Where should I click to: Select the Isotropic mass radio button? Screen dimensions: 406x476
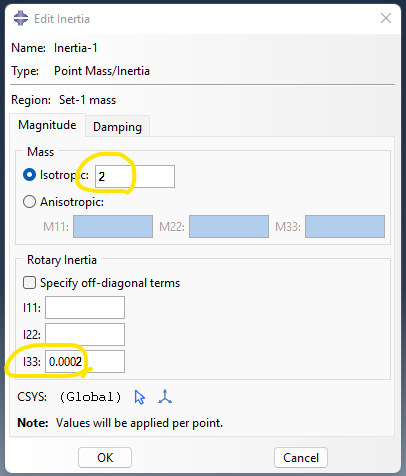pyautogui.click(x=29, y=175)
